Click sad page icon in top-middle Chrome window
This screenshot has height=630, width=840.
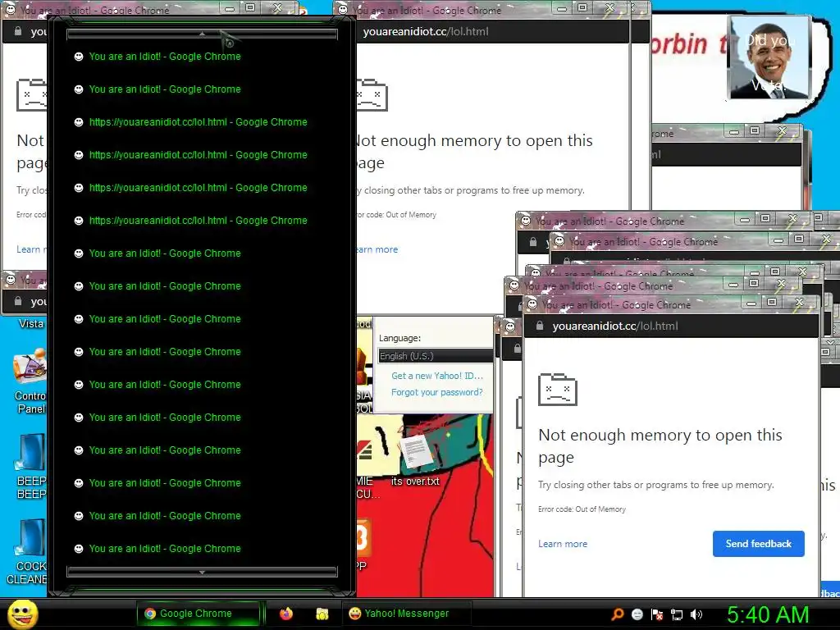372,95
